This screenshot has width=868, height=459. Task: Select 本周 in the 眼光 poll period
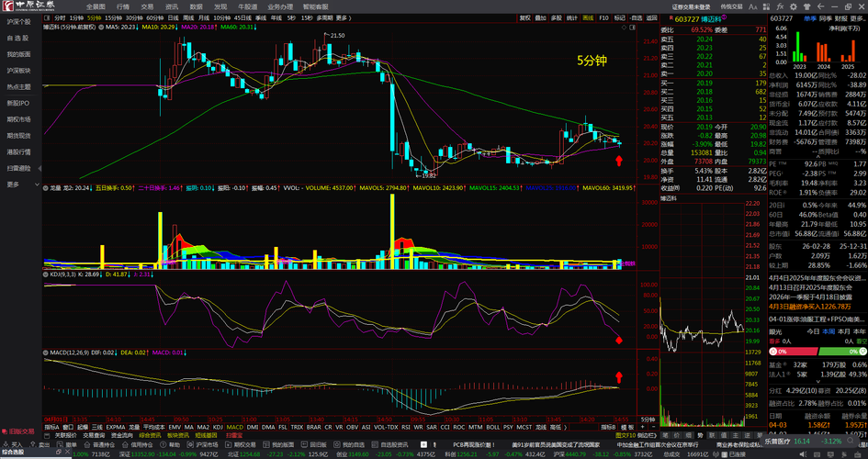tap(829, 331)
